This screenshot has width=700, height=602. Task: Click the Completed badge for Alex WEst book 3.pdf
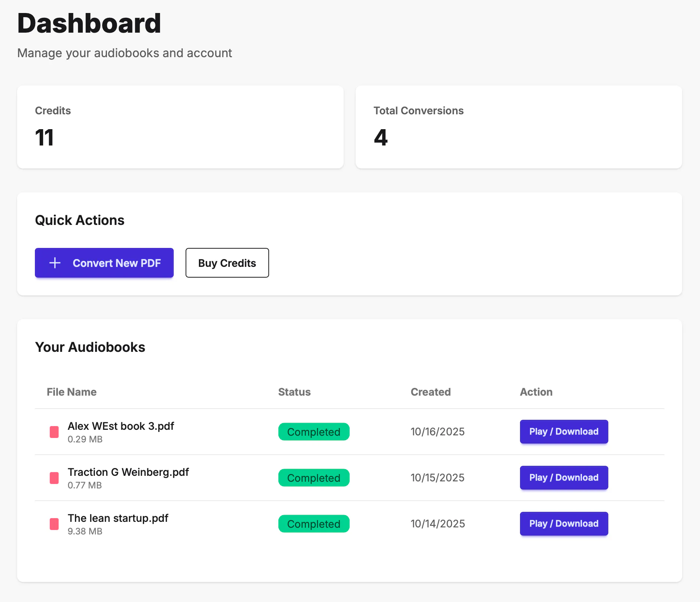314,432
